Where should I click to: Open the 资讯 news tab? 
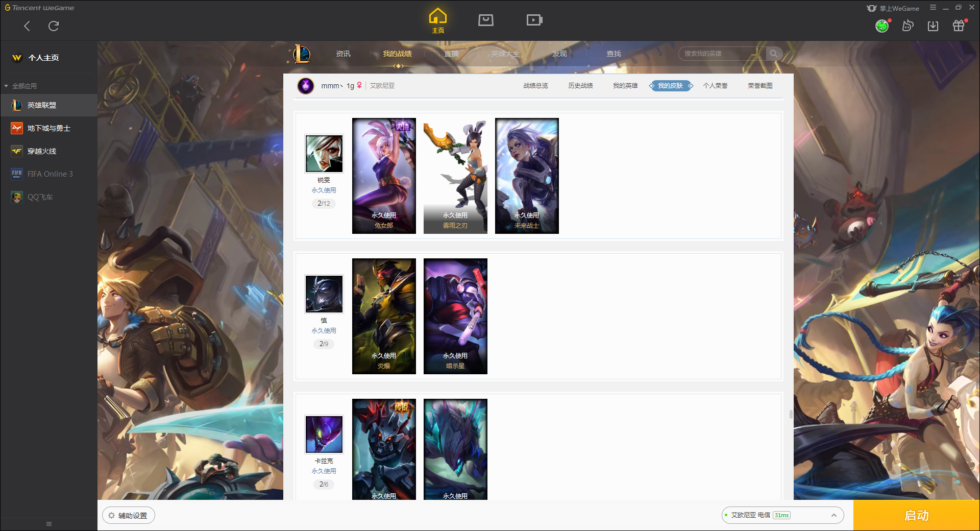pyautogui.click(x=343, y=54)
